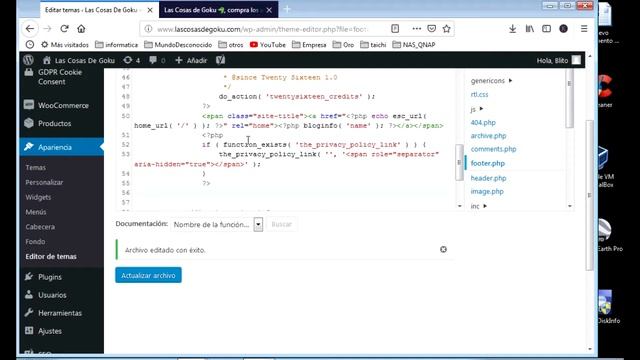Toggle the sidebar view icon
This screenshot has width=640, height=360.
[x=547, y=29]
